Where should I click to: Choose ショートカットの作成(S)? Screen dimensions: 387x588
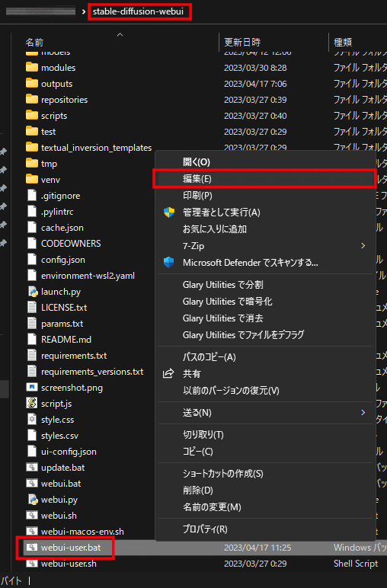click(266, 474)
